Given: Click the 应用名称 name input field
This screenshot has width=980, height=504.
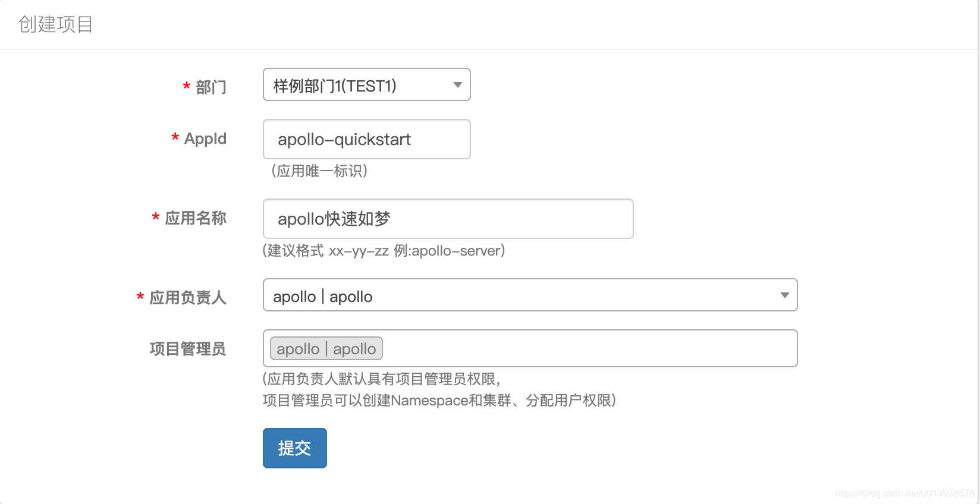Looking at the screenshot, I should point(448,219).
